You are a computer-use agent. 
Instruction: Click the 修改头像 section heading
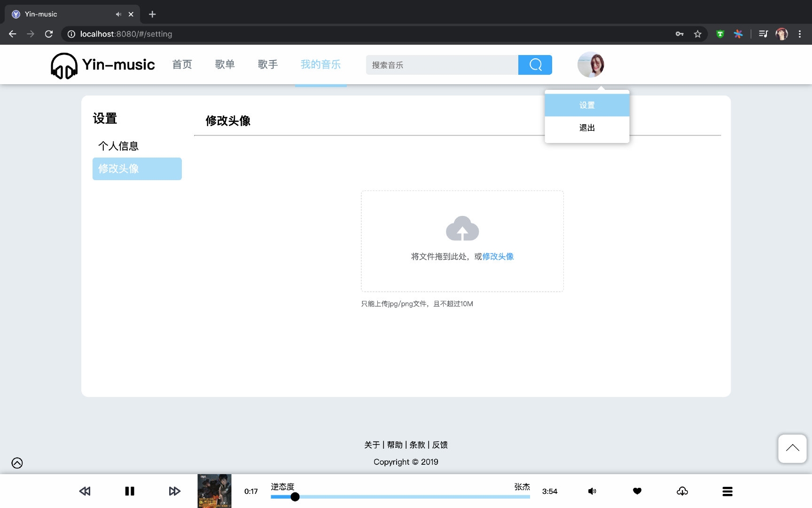pyautogui.click(x=228, y=121)
